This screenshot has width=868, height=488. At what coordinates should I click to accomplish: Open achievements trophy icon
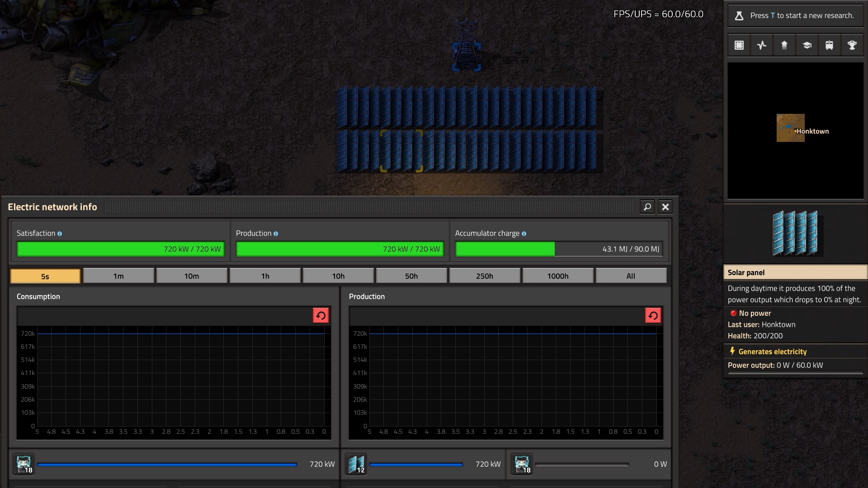click(x=852, y=45)
